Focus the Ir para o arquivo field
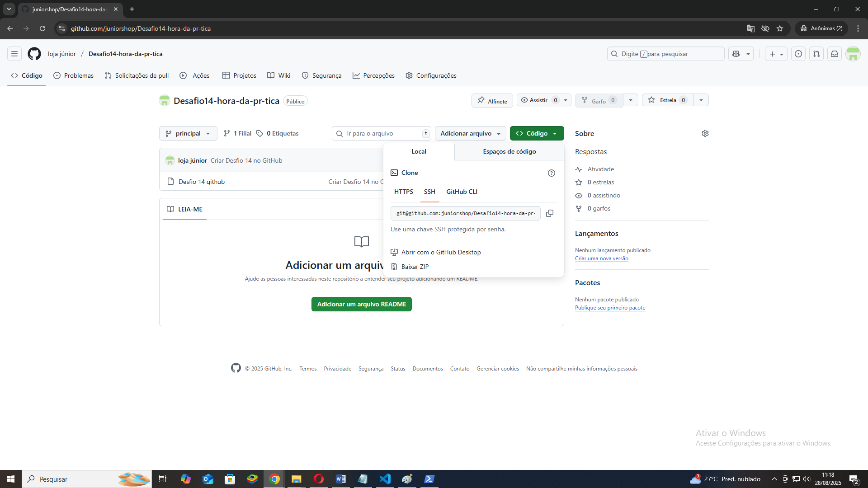This screenshot has width=868, height=488. [382, 133]
